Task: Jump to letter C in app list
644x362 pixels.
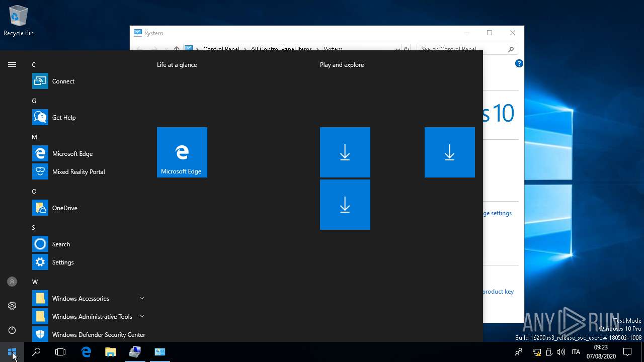Action: click(x=34, y=64)
